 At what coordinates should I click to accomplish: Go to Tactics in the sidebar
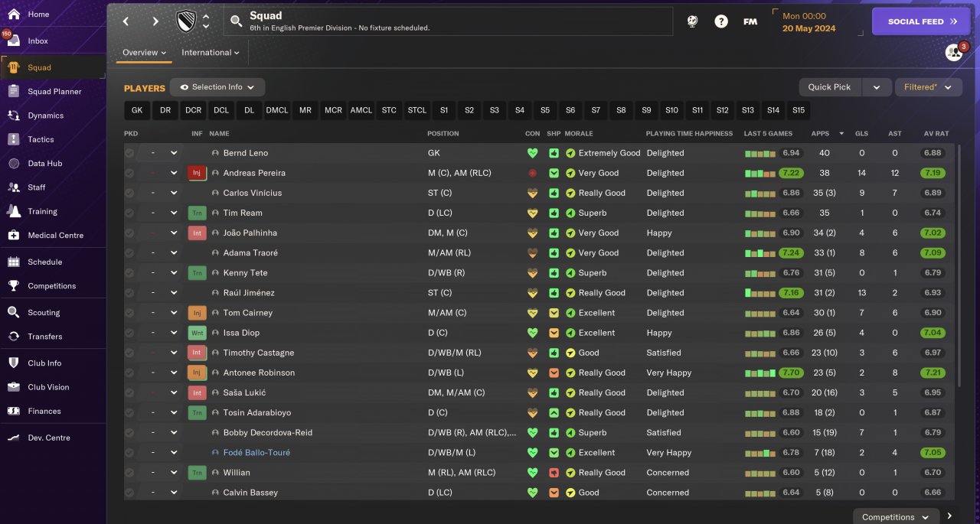pyautogui.click(x=41, y=139)
